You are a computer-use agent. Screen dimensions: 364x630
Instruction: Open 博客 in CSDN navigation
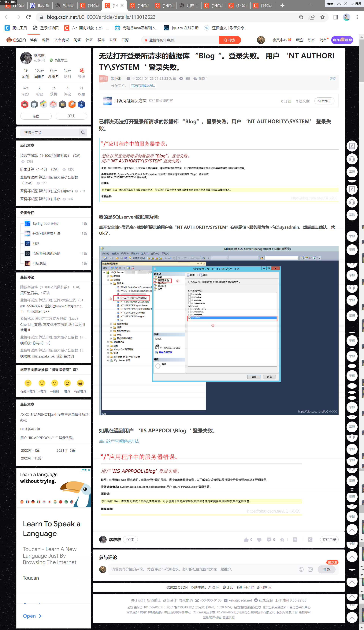coord(33,40)
